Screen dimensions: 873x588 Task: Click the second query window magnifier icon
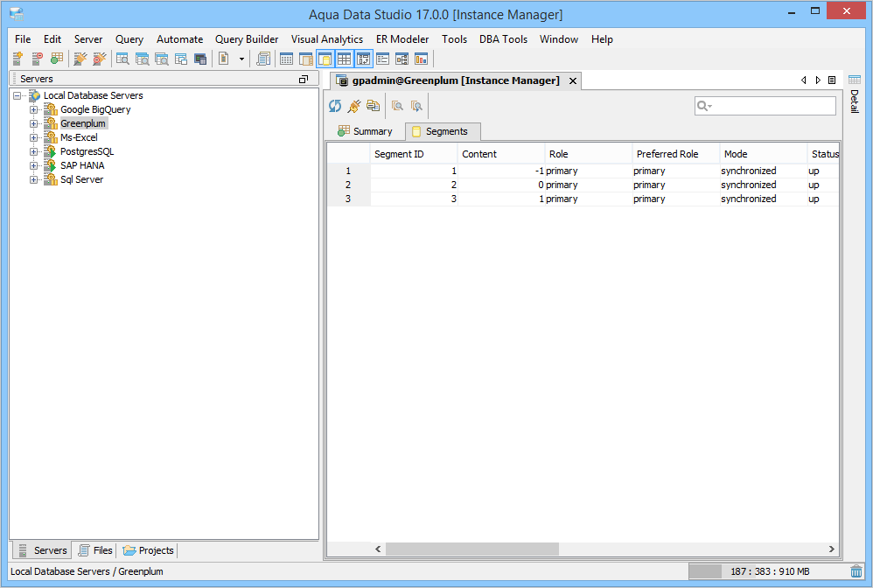[143, 59]
